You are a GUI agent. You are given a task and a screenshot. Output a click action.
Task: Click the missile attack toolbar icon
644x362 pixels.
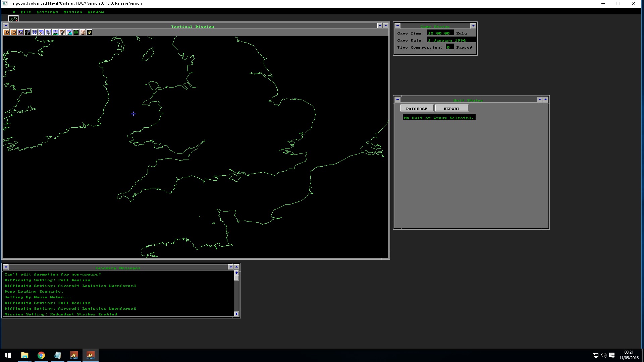pos(42,33)
